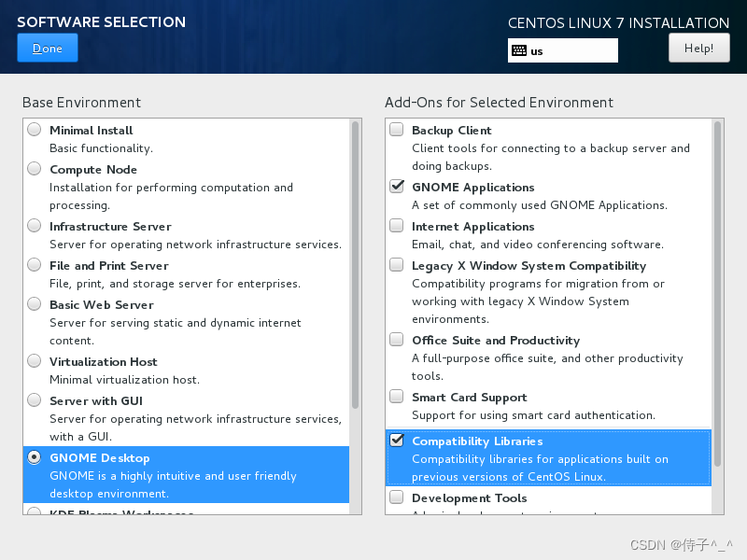747x560 pixels.
Task: Enable the Backup Client checkbox
Action: 396,130
